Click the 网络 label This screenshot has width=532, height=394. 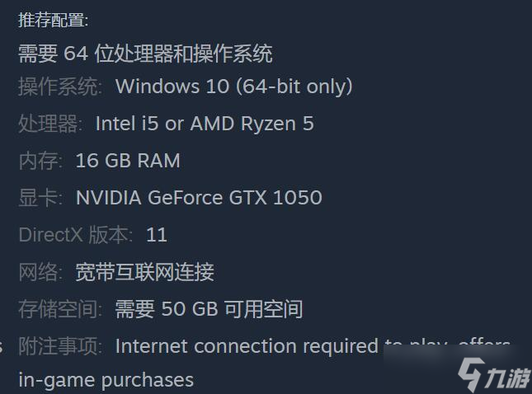(x=40, y=272)
